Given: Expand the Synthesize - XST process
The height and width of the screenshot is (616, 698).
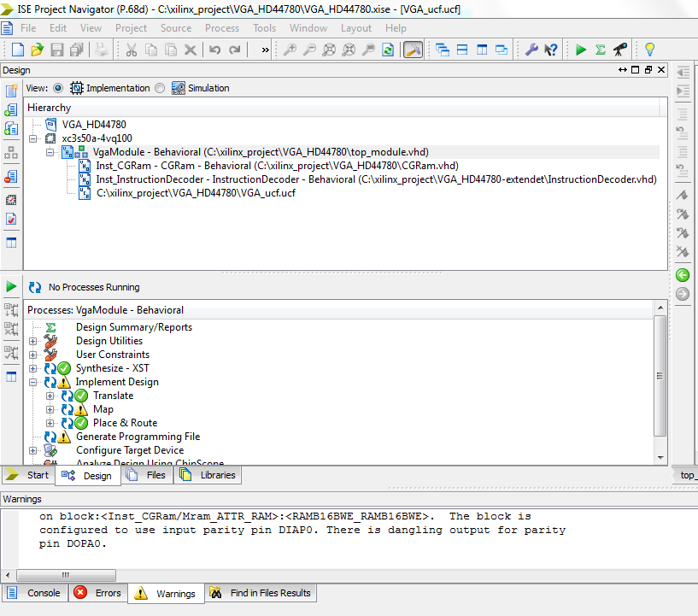Looking at the screenshot, I should coord(33,368).
